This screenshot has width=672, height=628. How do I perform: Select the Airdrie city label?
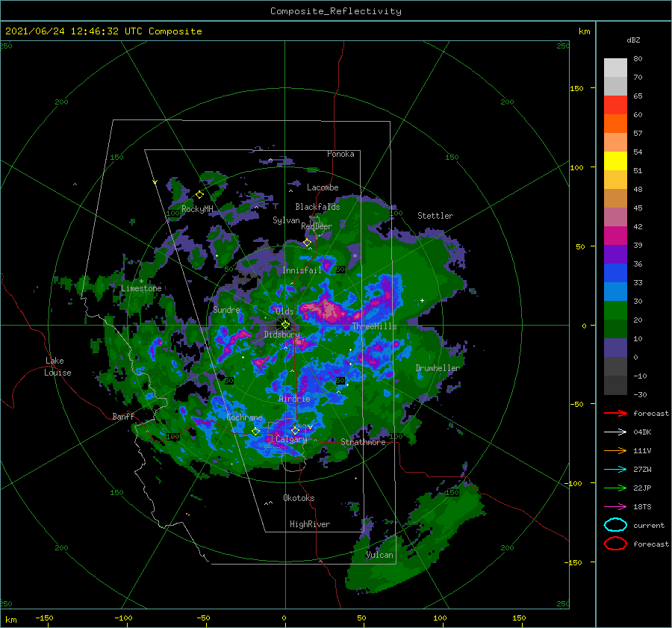294,399
